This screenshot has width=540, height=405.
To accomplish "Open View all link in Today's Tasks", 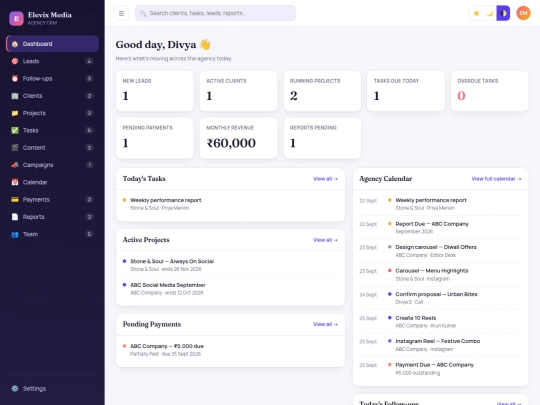I will click(325, 179).
